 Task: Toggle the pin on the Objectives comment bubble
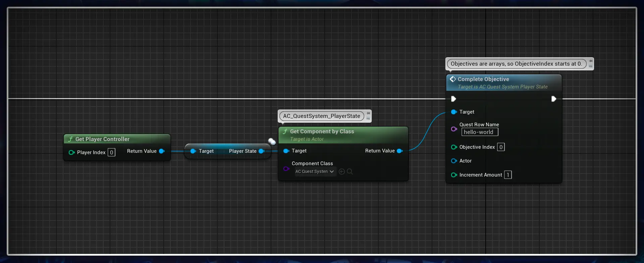coord(591,61)
